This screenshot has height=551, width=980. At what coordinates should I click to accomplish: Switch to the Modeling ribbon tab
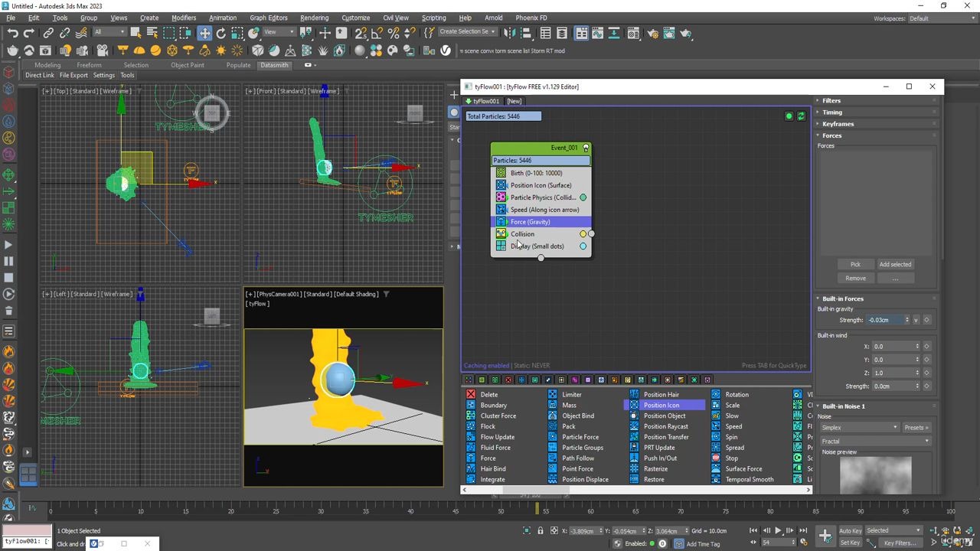(47, 65)
